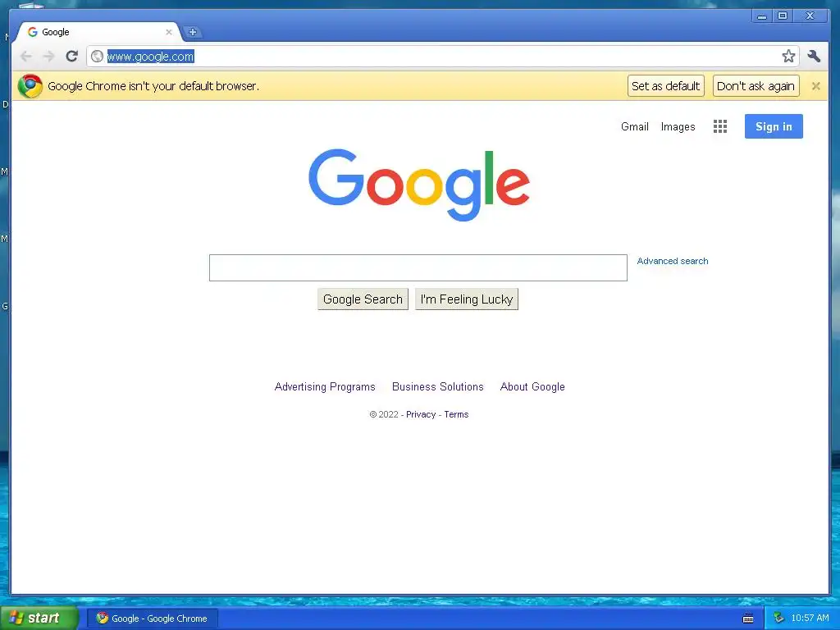Image resolution: width=840 pixels, height=630 pixels.
Task: Open the Google apps grid
Action: tap(720, 126)
